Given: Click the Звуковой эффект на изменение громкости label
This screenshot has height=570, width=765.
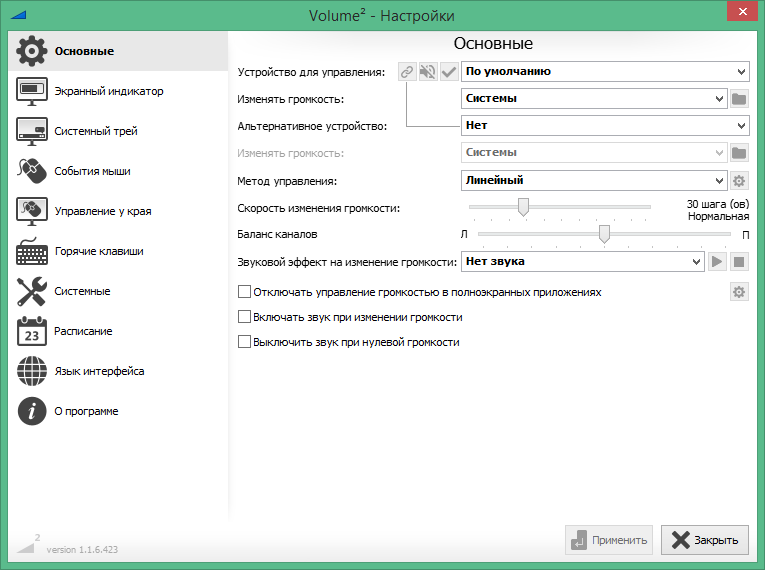Looking at the screenshot, I should click(x=347, y=263).
